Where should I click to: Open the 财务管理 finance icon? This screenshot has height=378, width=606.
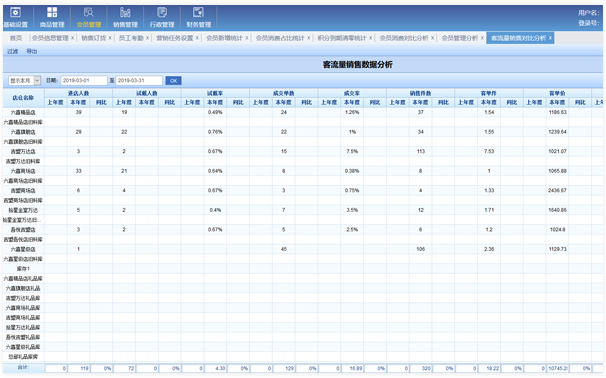pyautogui.click(x=198, y=12)
